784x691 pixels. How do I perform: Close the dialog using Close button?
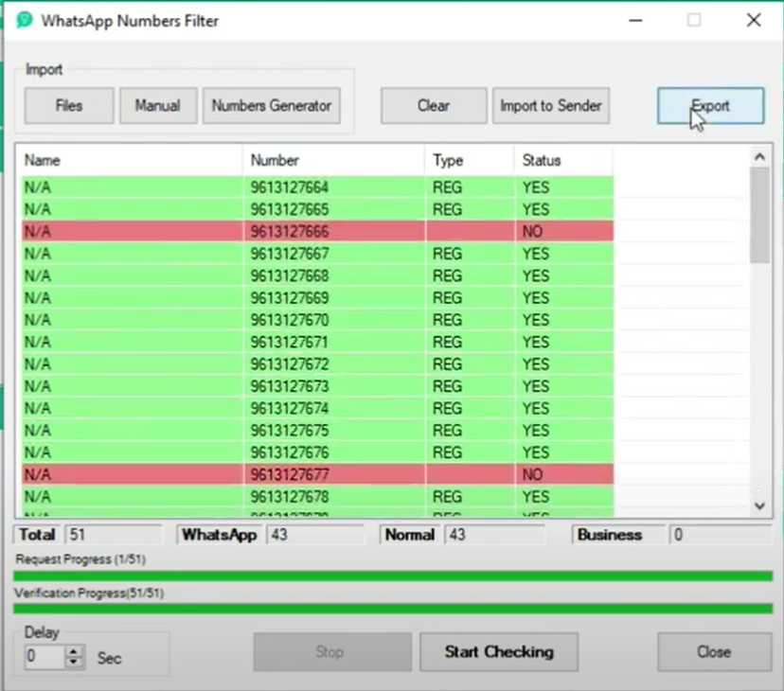(714, 652)
